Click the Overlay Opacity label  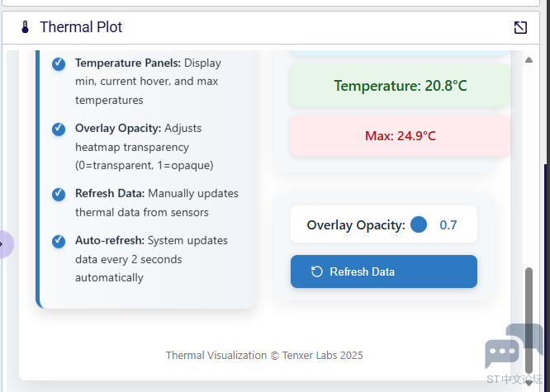pyautogui.click(x=356, y=225)
